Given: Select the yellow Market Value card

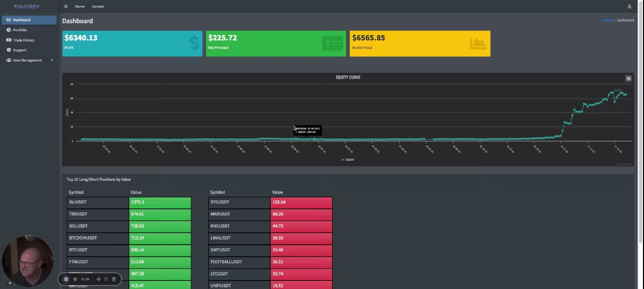Looking at the screenshot, I should click(420, 43).
